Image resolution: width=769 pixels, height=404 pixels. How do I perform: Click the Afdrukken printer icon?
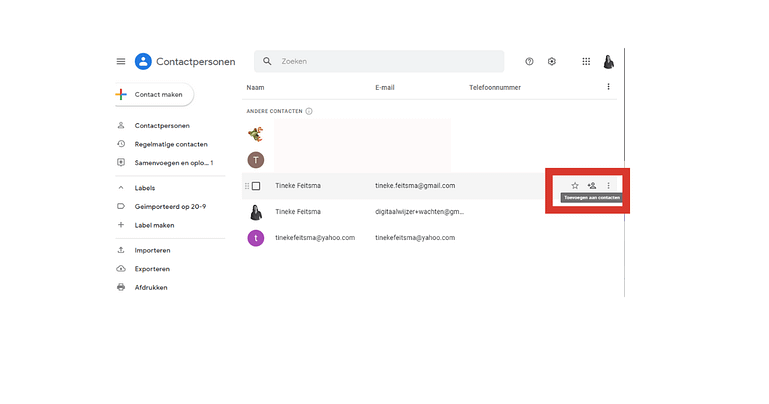[121, 287]
